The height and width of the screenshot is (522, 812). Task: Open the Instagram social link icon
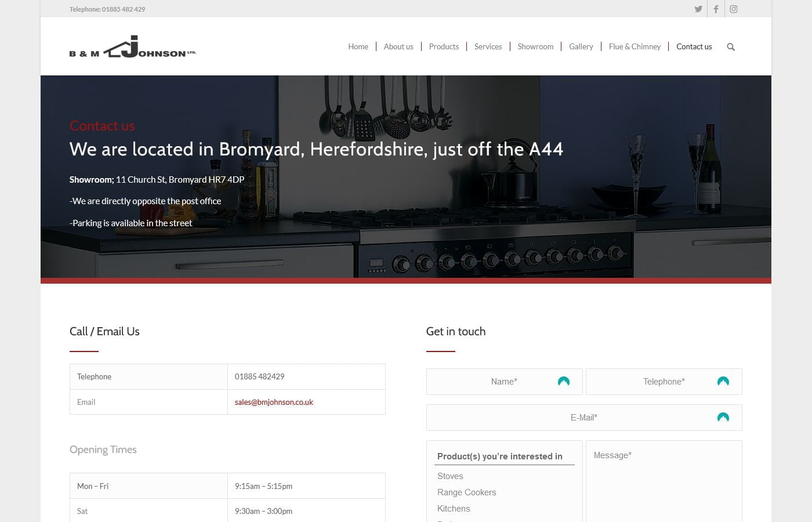pyautogui.click(x=734, y=9)
